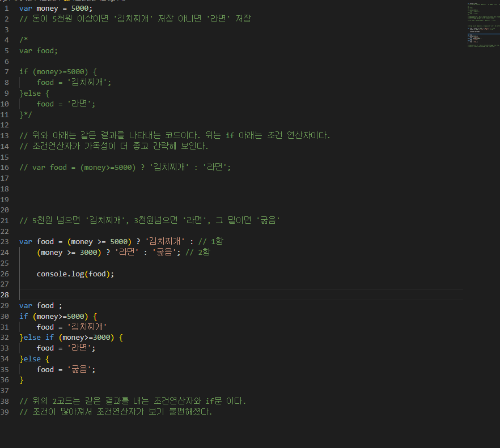Viewport: 500px width, 448px height.
Task: Click 'console.log(food);' on line 26
Action: point(75,274)
